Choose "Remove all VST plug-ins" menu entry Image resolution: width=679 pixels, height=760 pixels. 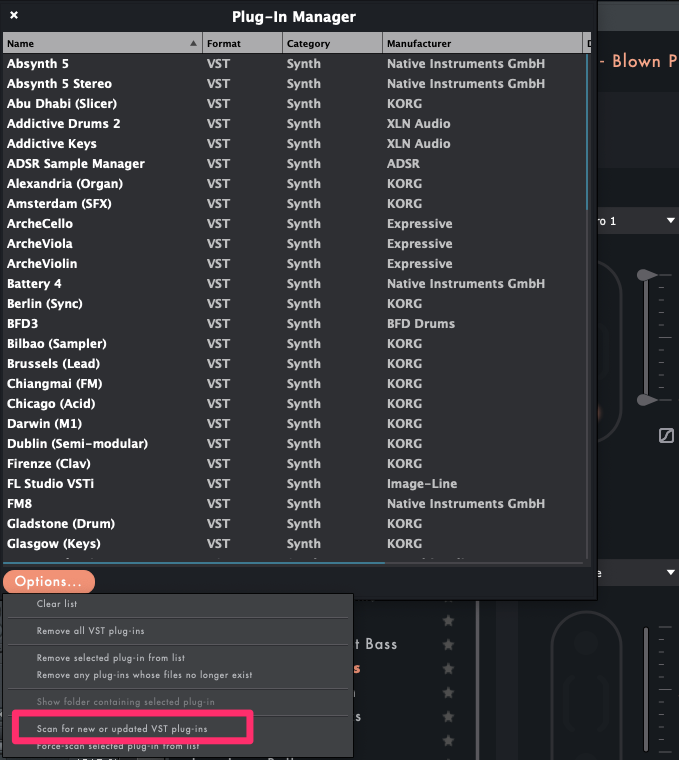96,631
